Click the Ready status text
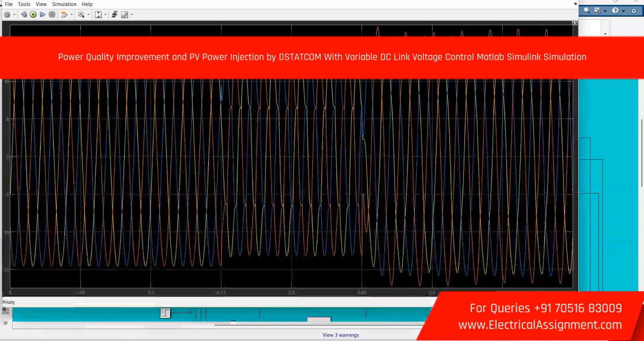 click(x=9, y=302)
